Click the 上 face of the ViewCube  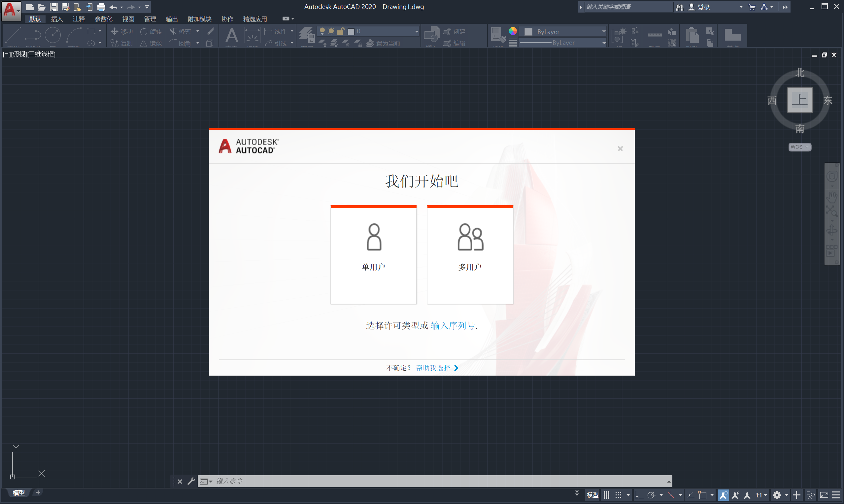point(800,100)
